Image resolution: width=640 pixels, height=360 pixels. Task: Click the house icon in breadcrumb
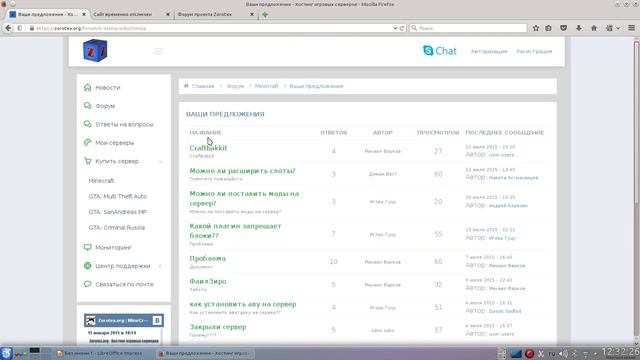click(186, 86)
